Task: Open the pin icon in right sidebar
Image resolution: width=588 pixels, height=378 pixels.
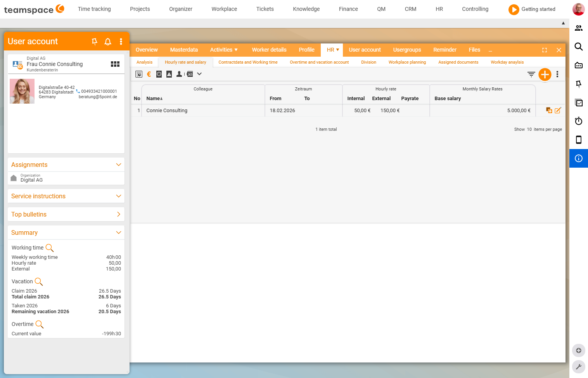Action: pos(579,84)
